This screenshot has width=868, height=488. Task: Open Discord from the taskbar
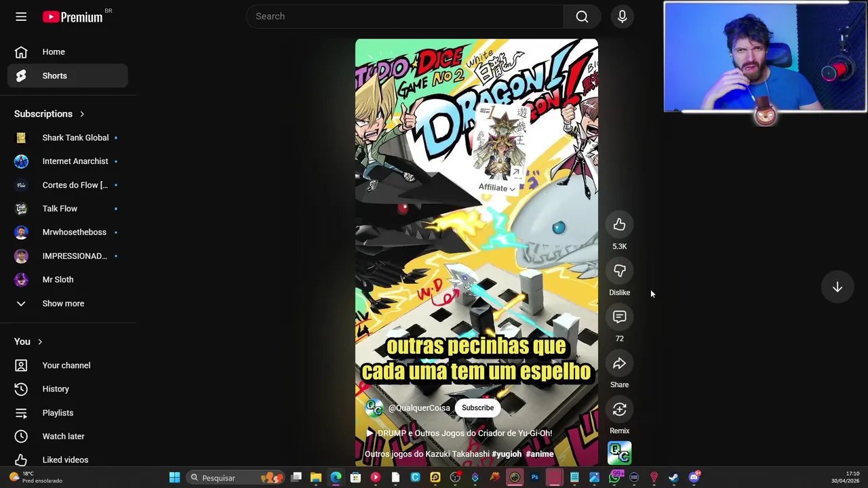(x=694, y=478)
